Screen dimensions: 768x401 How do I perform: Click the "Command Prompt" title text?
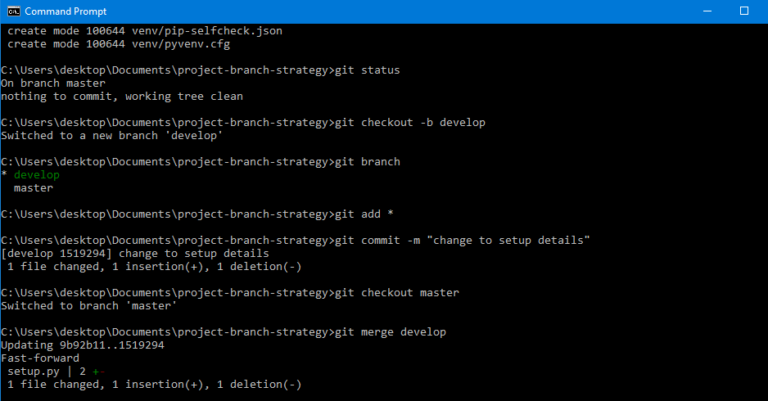(x=59, y=11)
